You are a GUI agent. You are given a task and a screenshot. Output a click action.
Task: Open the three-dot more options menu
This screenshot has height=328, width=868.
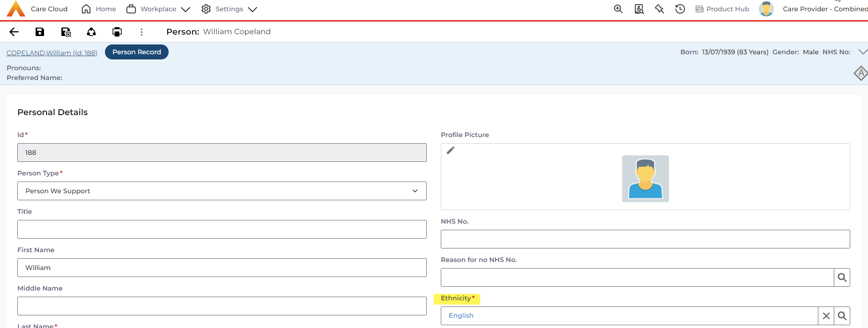[141, 32]
